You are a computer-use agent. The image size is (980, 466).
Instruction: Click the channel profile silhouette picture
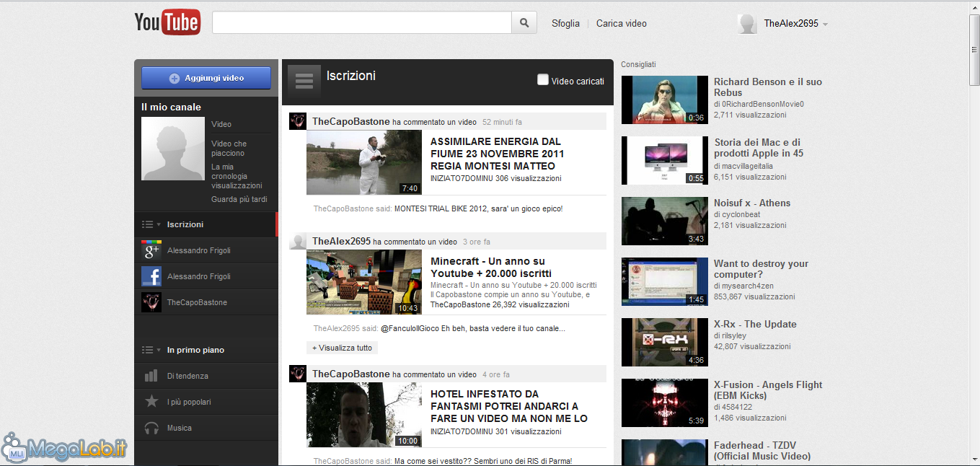[x=172, y=149]
